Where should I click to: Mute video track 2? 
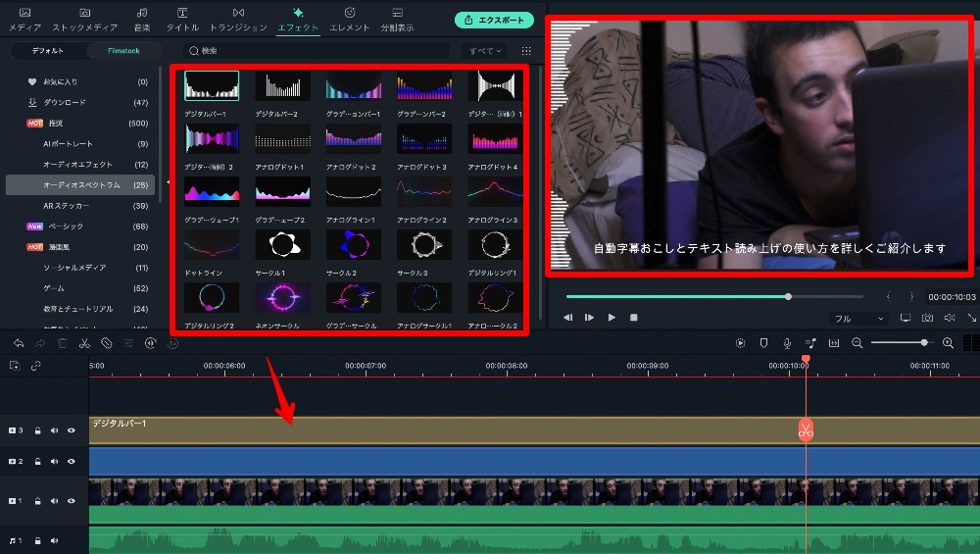click(x=54, y=462)
